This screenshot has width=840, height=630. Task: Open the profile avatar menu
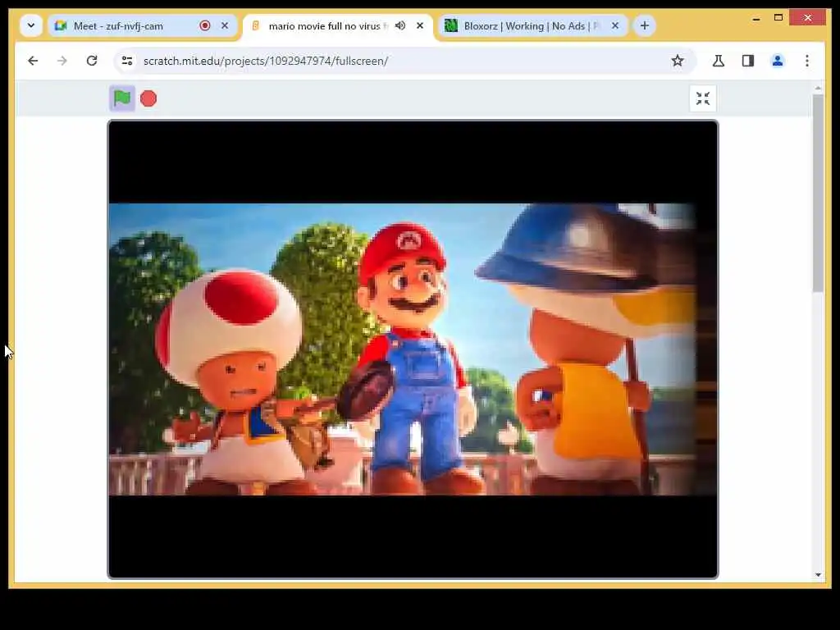click(778, 61)
